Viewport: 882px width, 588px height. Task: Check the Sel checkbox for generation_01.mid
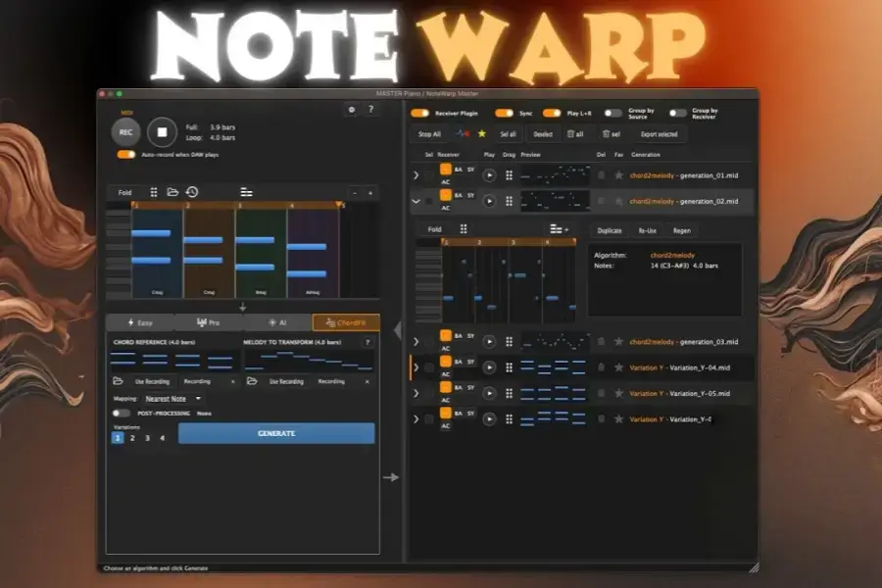coord(430,175)
